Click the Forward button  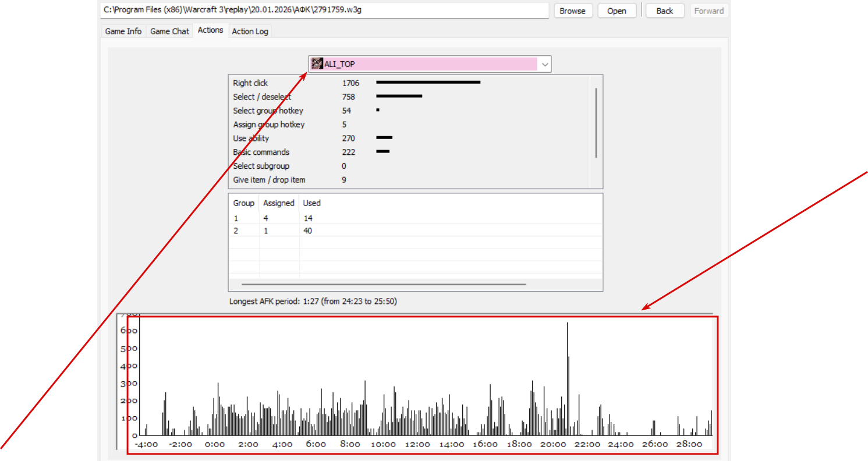pyautogui.click(x=709, y=10)
